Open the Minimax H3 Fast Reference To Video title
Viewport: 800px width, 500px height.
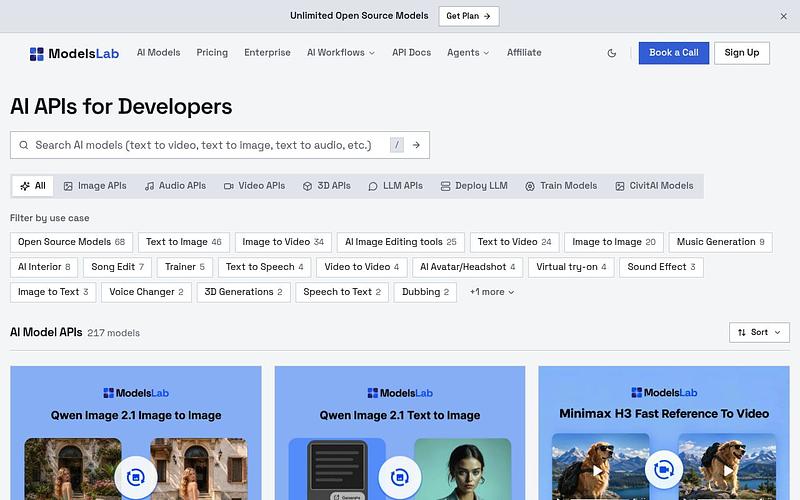(x=664, y=414)
